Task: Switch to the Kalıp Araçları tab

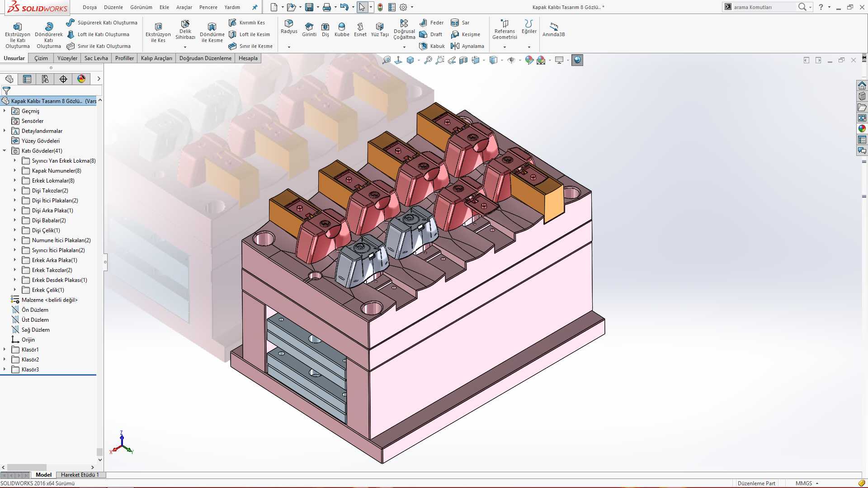Action: coord(156,58)
